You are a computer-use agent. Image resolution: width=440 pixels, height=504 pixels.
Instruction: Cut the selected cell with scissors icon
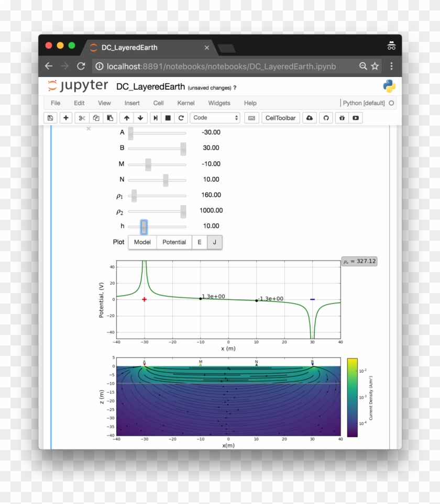pos(81,118)
